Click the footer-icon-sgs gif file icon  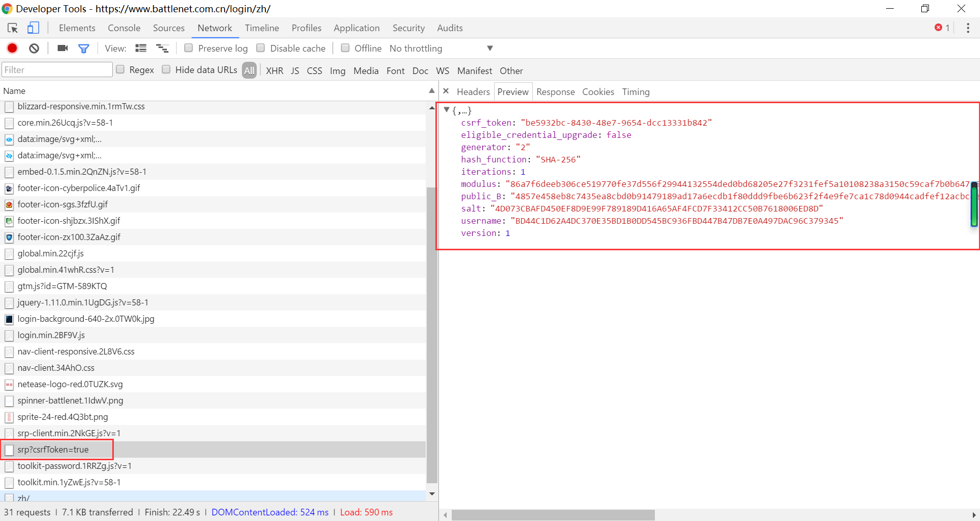[x=9, y=205]
